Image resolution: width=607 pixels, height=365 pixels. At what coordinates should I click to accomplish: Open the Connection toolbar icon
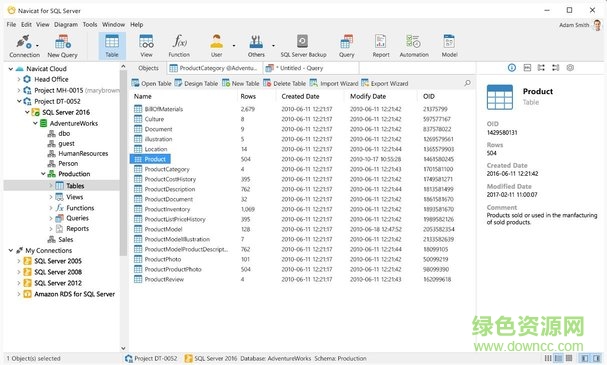(x=23, y=46)
